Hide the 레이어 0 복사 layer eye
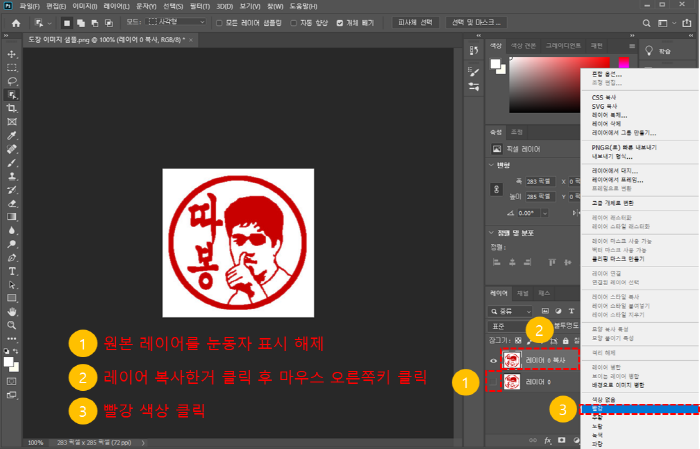The image size is (700, 449). [493, 361]
